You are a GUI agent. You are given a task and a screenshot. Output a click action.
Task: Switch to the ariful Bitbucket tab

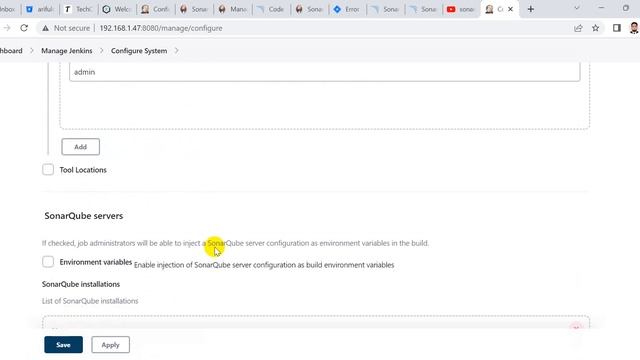pos(40,9)
